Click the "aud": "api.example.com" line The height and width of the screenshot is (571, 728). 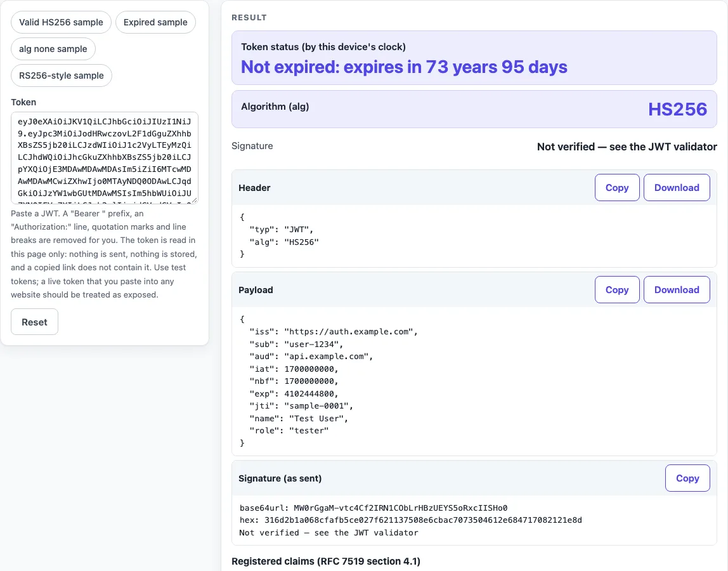pos(311,357)
